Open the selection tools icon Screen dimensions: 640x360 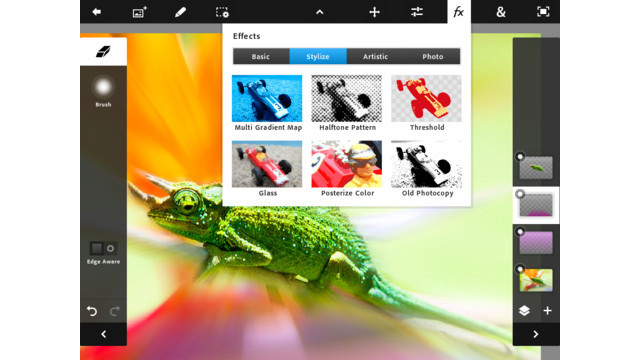[222, 12]
